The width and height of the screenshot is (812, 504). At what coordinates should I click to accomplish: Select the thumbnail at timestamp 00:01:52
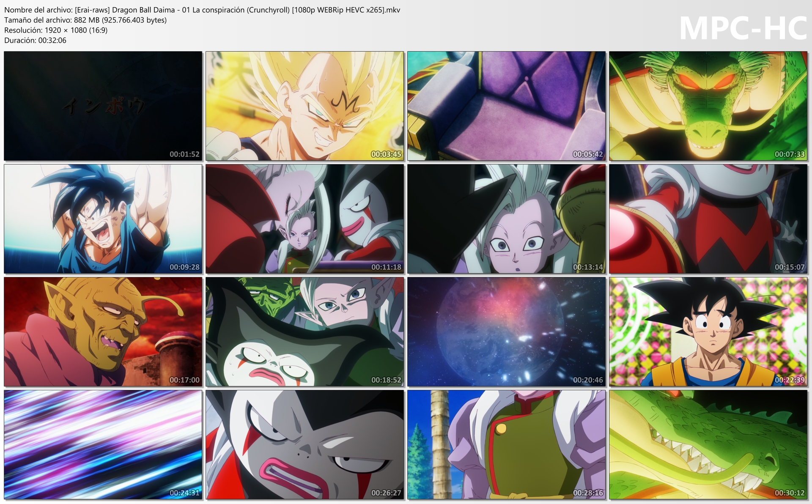103,106
